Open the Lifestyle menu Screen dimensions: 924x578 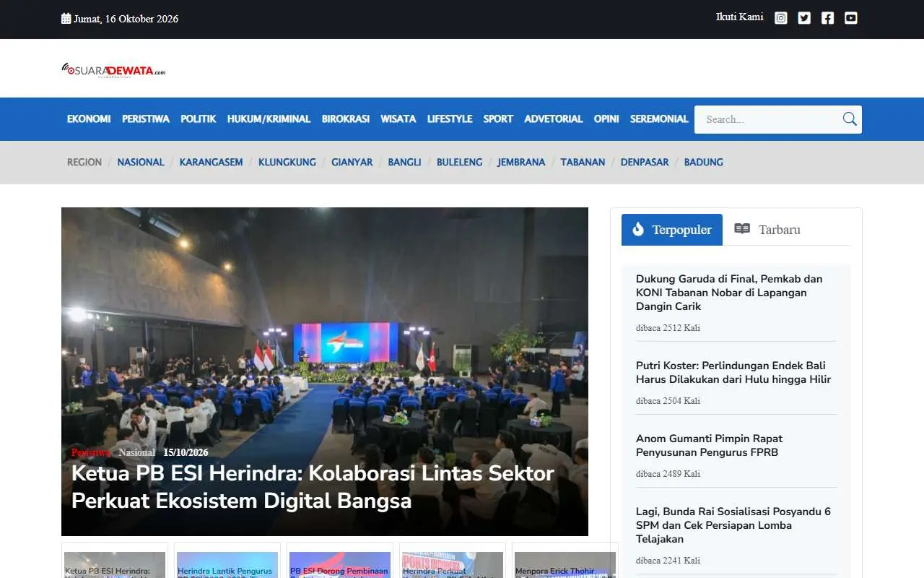[x=450, y=119]
